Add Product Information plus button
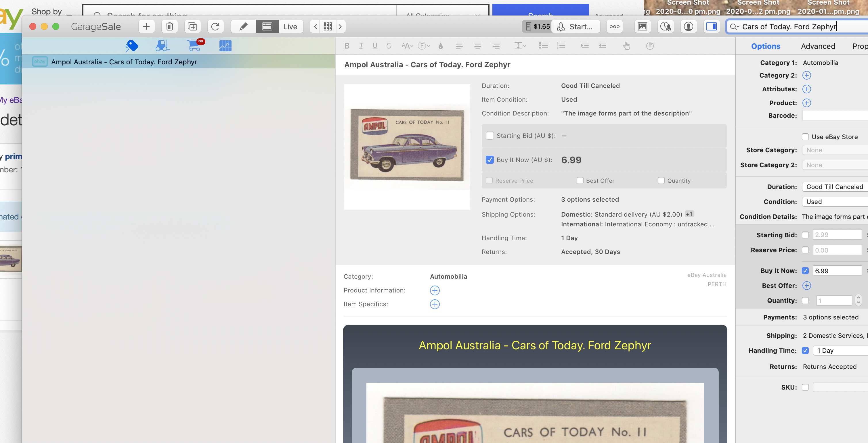This screenshot has height=443, width=868. (435, 290)
